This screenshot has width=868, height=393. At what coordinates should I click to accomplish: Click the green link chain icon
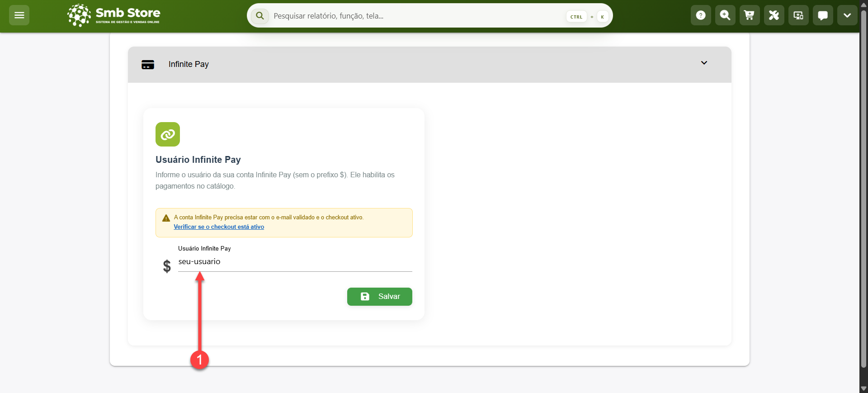[x=168, y=134]
